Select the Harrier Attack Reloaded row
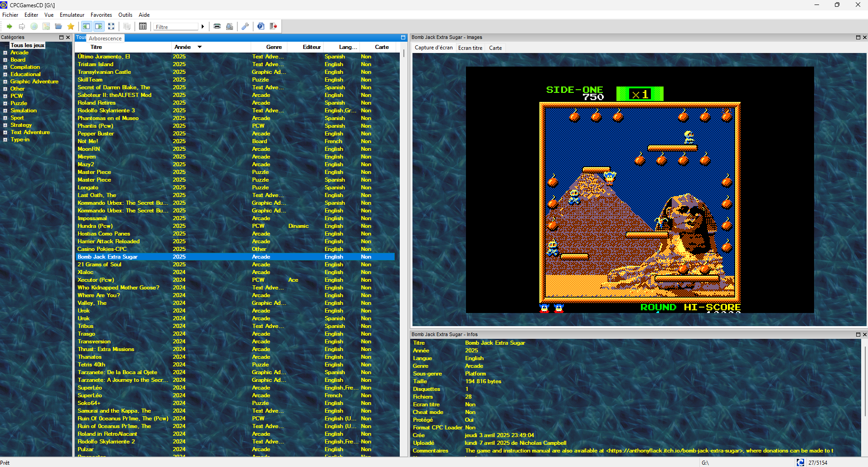This screenshot has width=868, height=467. (235, 241)
